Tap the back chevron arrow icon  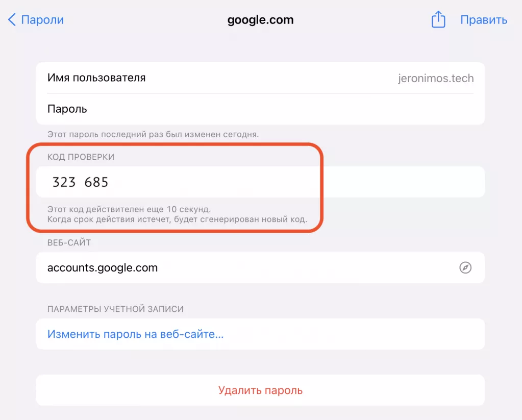tap(12, 20)
